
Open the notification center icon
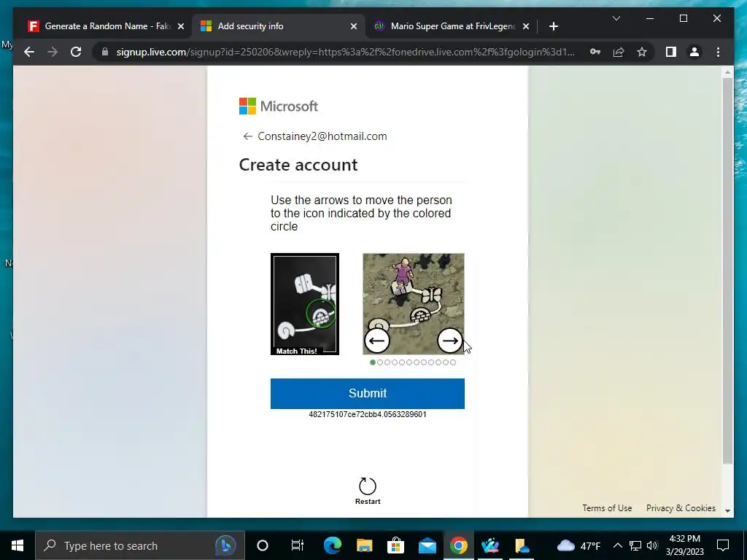(723, 545)
